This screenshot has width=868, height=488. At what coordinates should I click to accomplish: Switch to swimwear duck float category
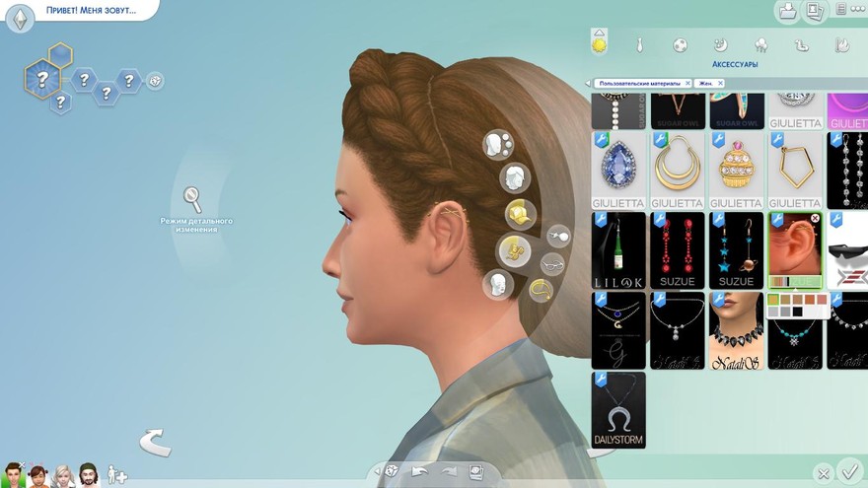tap(802, 45)
